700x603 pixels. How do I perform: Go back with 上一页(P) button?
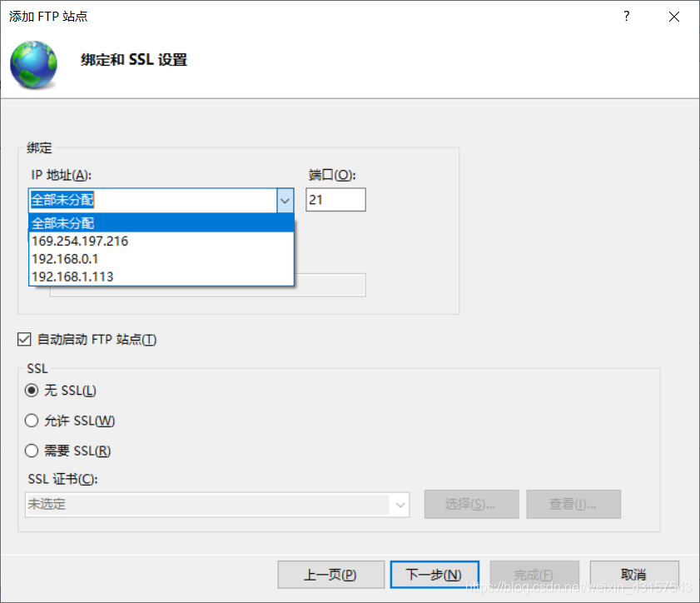330,575
